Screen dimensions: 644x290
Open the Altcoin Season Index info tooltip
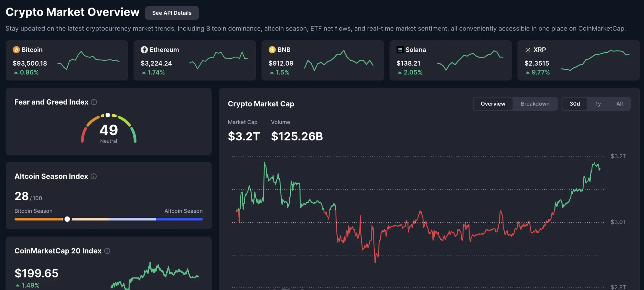click(x=93, y=176)
